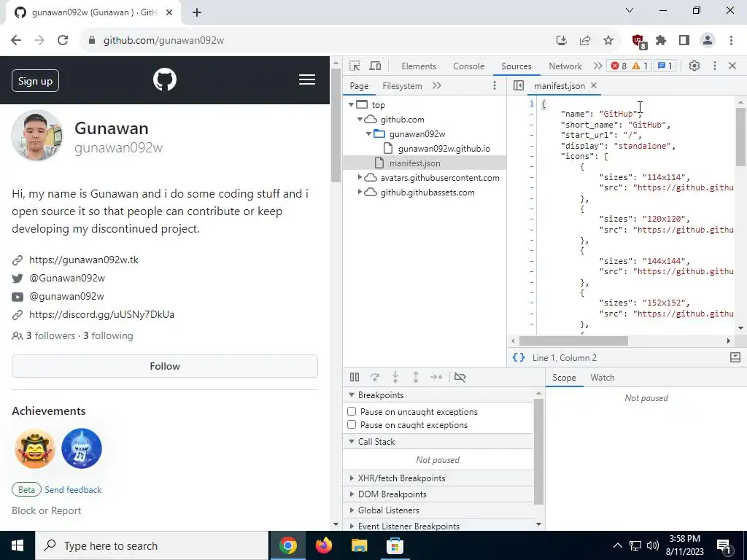The width and height of the screenshot is (747, 560).
Task: Click the Gunawan profile avatar photo
Action: pyautogui.click(x=37, y=136)
